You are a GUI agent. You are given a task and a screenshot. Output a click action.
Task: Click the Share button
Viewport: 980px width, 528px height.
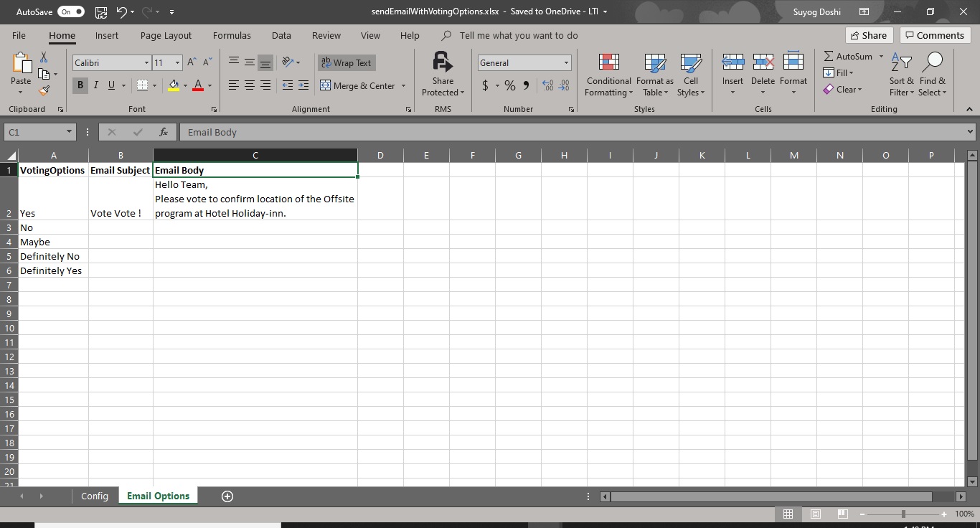pos(868,35)
